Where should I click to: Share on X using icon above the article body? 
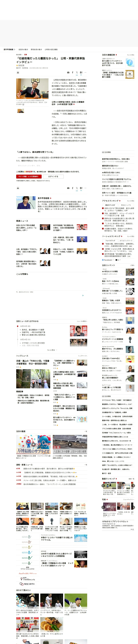(x=77, y=72)
